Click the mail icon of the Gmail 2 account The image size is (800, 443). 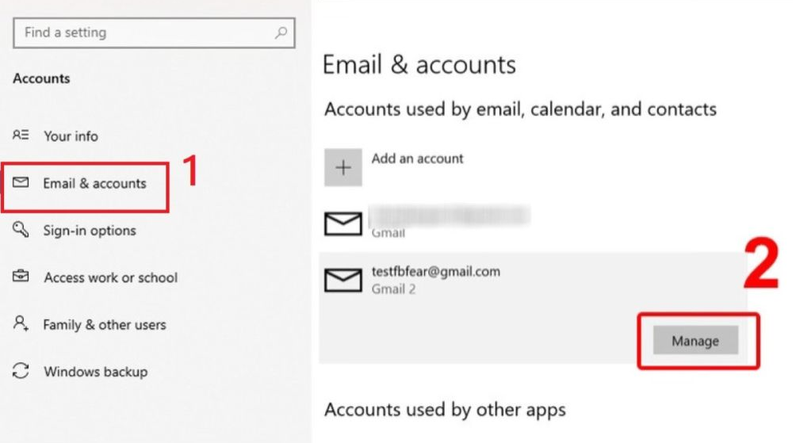[343, 280]
